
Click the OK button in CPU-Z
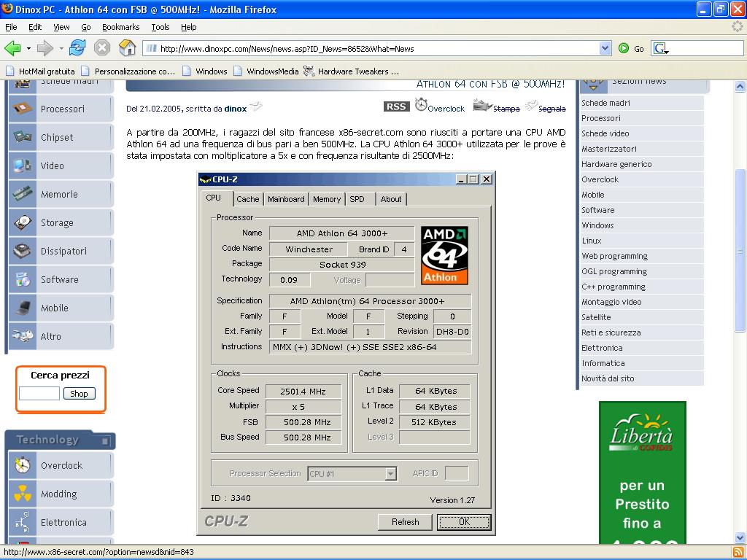tap(464, 522)
